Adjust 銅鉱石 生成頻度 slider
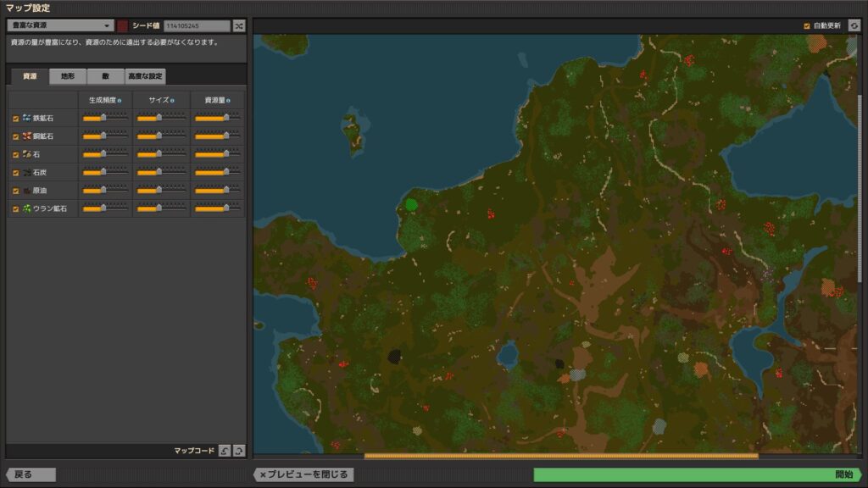 105,136
